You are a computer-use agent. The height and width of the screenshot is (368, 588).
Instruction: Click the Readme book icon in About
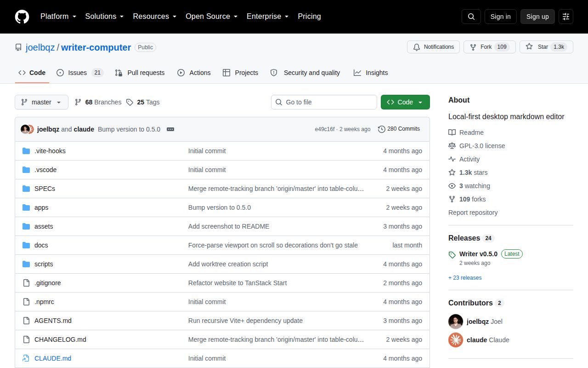[452, 132]
